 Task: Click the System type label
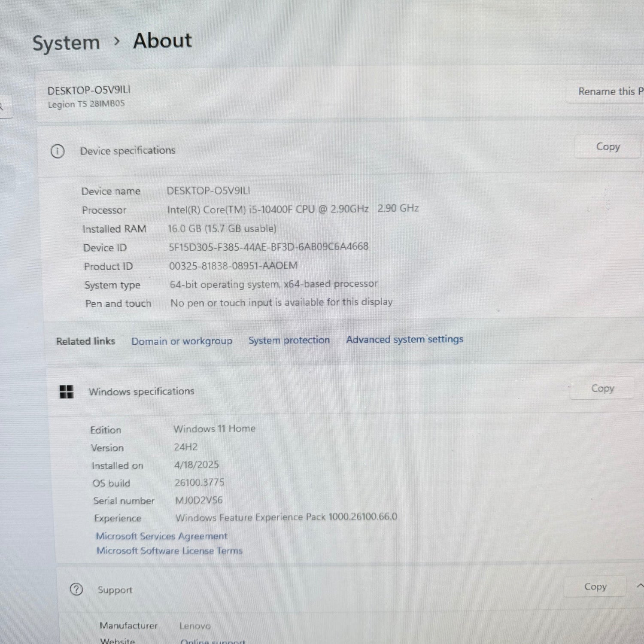click(x=112, y=286)
